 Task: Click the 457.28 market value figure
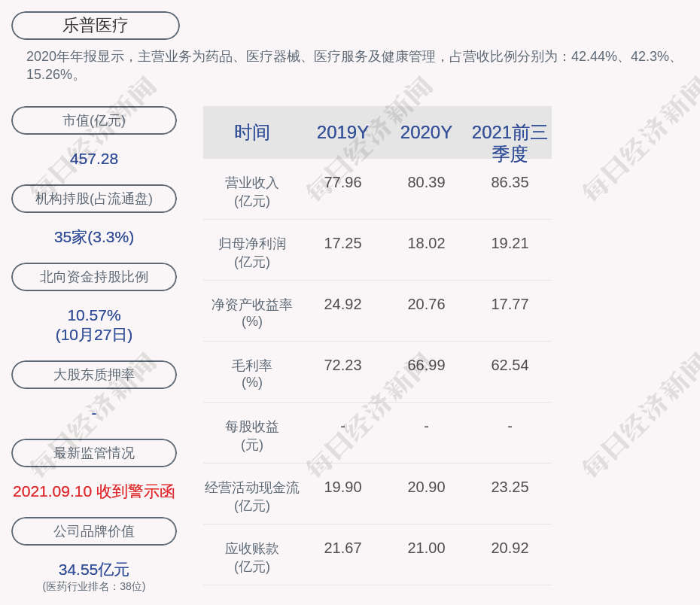pos(94,159)
